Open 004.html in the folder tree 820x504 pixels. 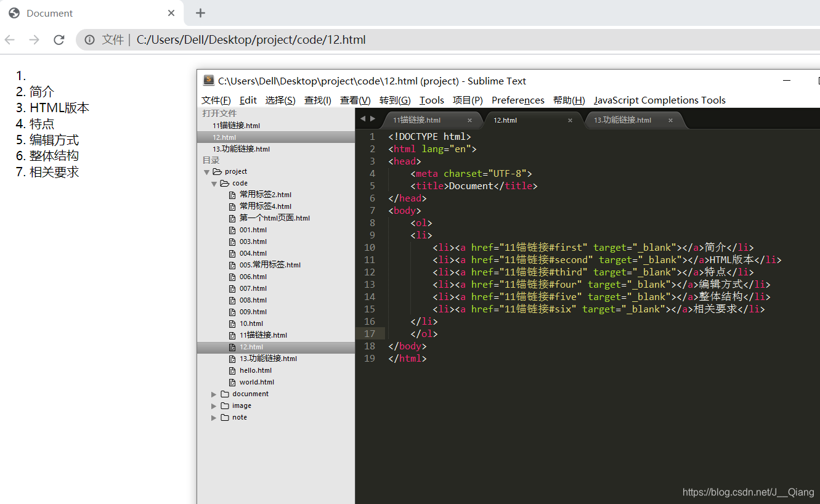(253, 253)
